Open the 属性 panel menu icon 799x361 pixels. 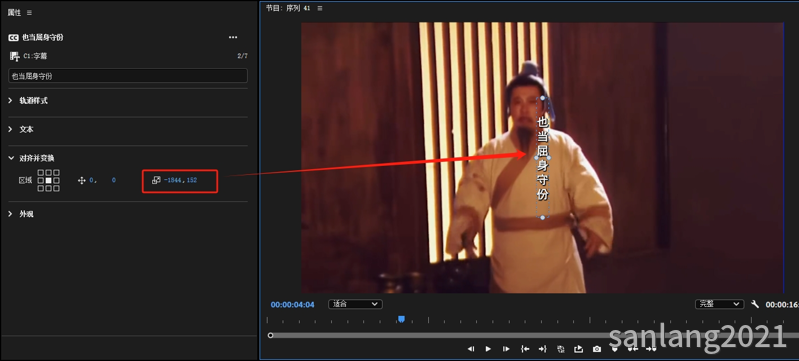[30, 13]
